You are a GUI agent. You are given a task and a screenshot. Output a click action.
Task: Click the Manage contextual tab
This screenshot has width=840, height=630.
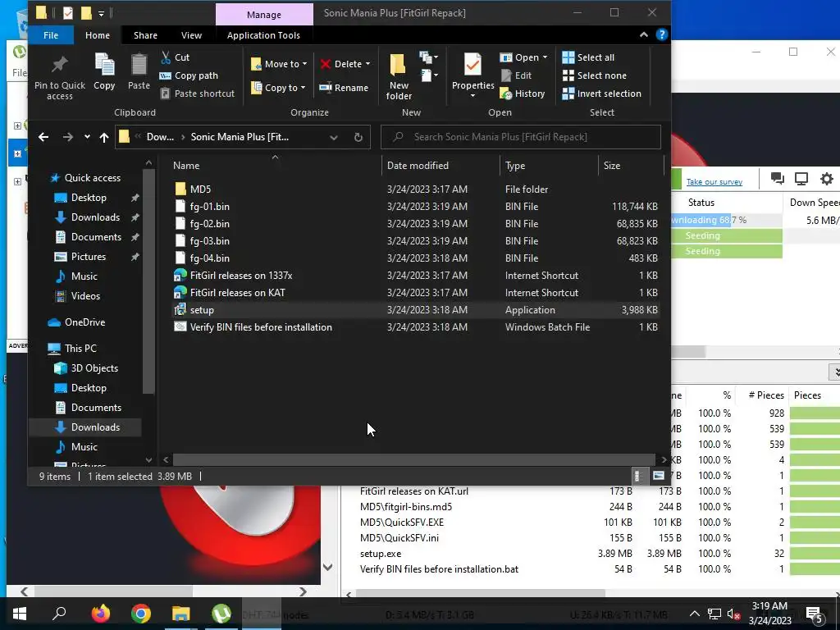(264, 15)
